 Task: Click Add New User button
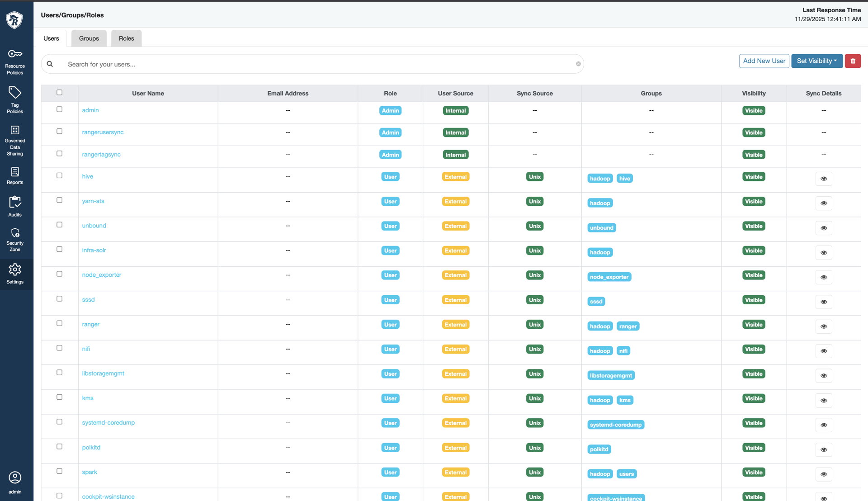764,61
